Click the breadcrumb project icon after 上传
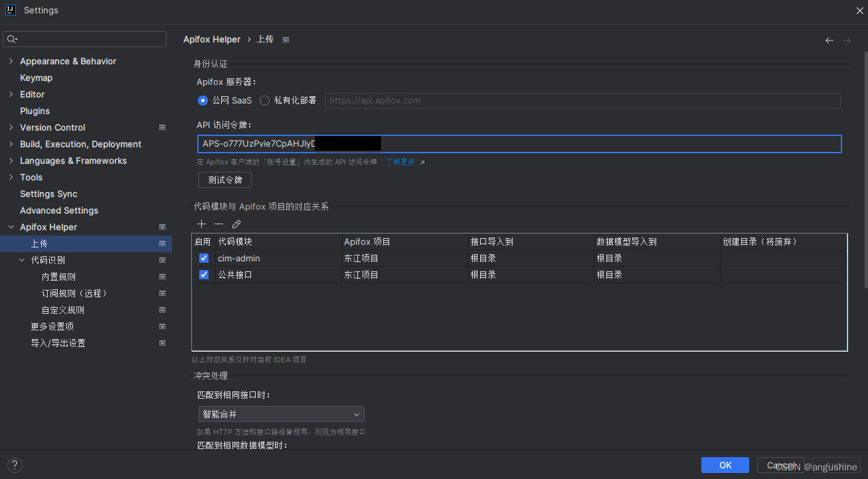Viewport: 868px width, 479px height. click(x=286, y=40)
